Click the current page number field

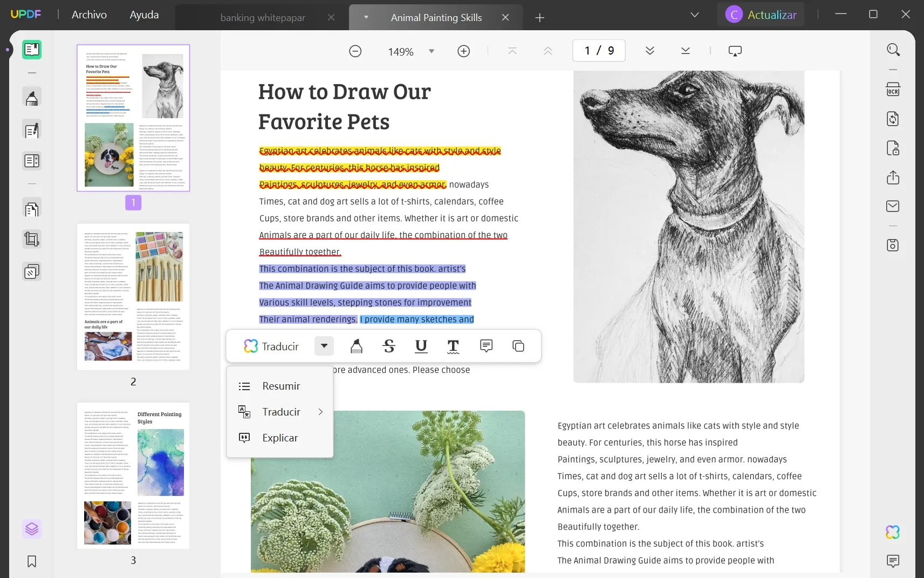coord(599,51)
